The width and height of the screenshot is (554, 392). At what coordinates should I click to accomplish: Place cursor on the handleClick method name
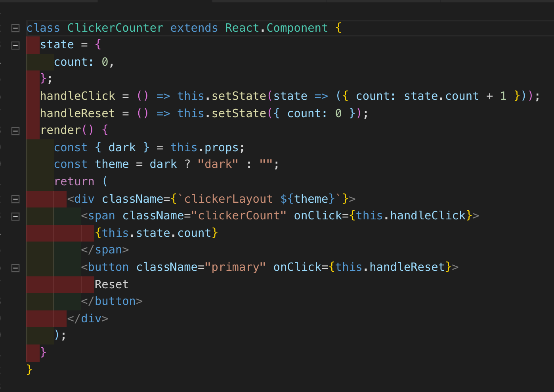(x=77, y=95)
